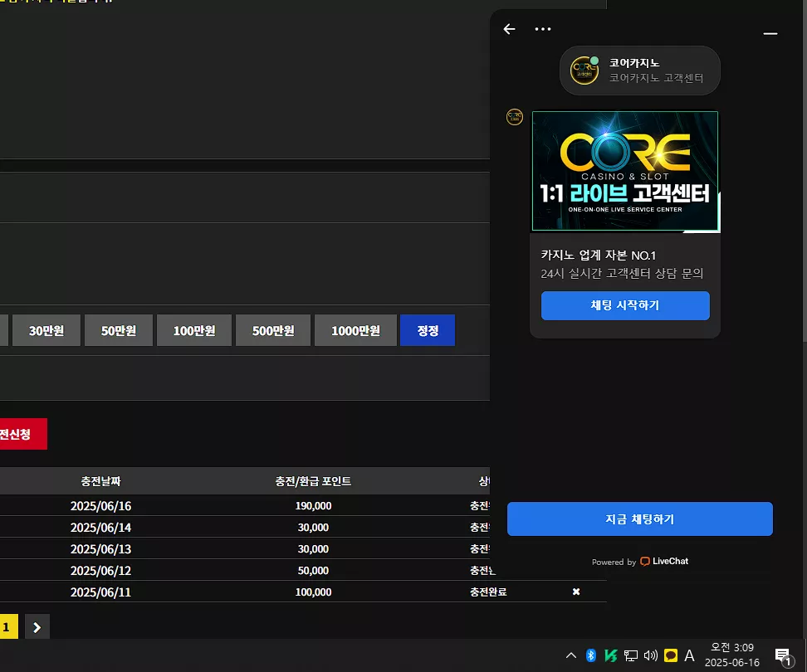Screen dimensions: 807x672
Task: Click the 100,000 points value
Action: [x=313, y=592]
